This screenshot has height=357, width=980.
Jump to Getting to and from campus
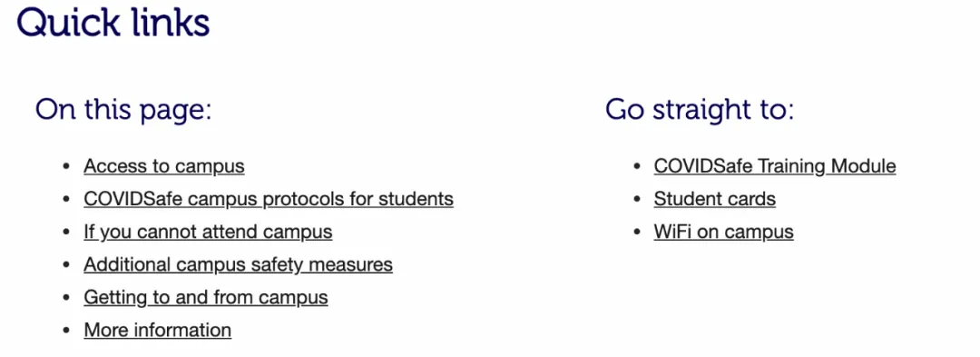pos(206,297)
